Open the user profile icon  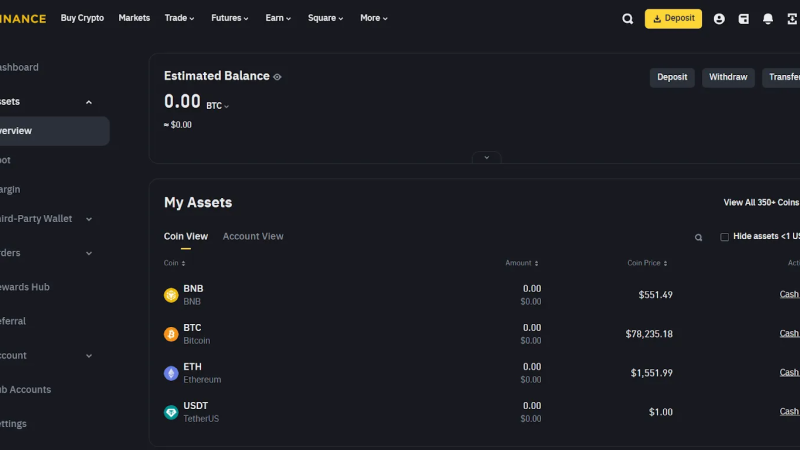click(x=719, y=19)
